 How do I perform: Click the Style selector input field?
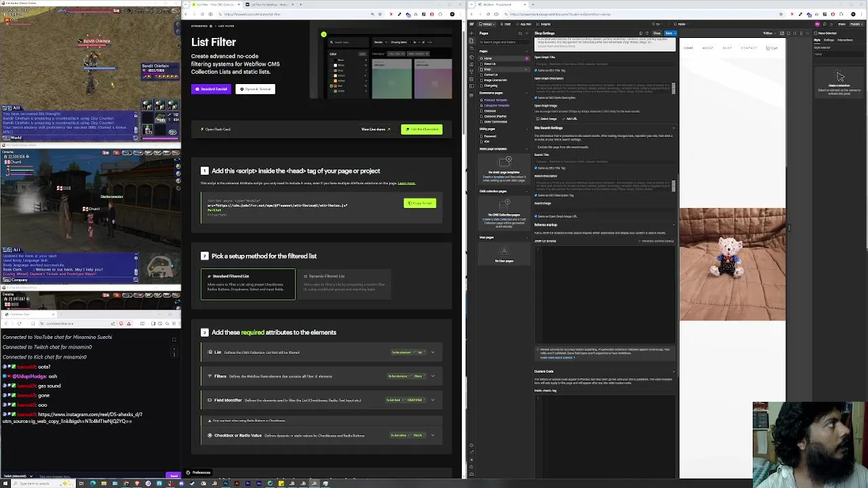pyautogui.click(x=839, y=54)
